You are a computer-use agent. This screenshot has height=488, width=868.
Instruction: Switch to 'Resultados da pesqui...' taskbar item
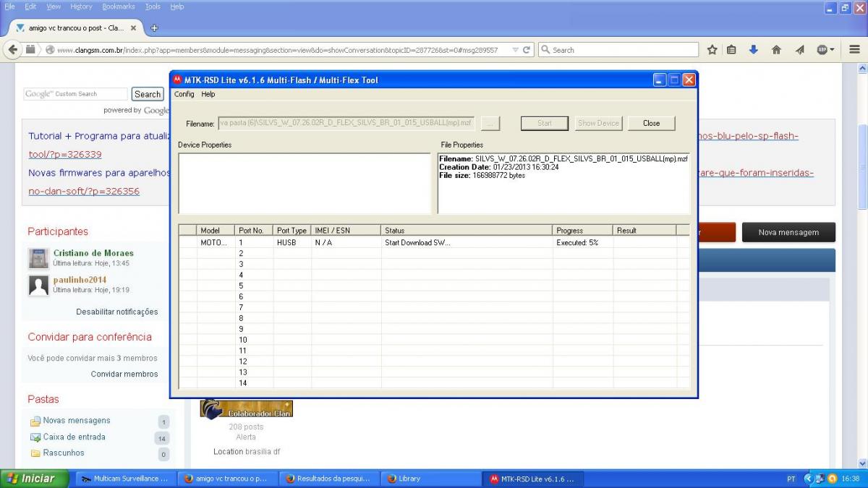point(330,479)
